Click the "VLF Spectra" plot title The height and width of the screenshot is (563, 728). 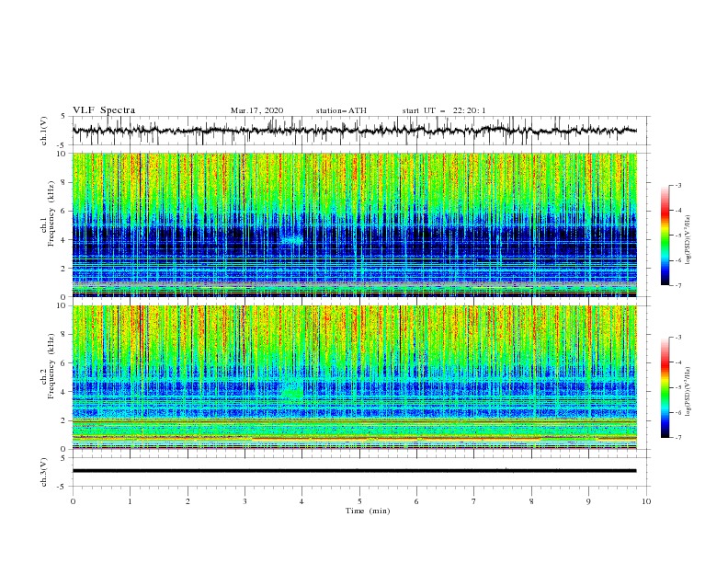104,110
